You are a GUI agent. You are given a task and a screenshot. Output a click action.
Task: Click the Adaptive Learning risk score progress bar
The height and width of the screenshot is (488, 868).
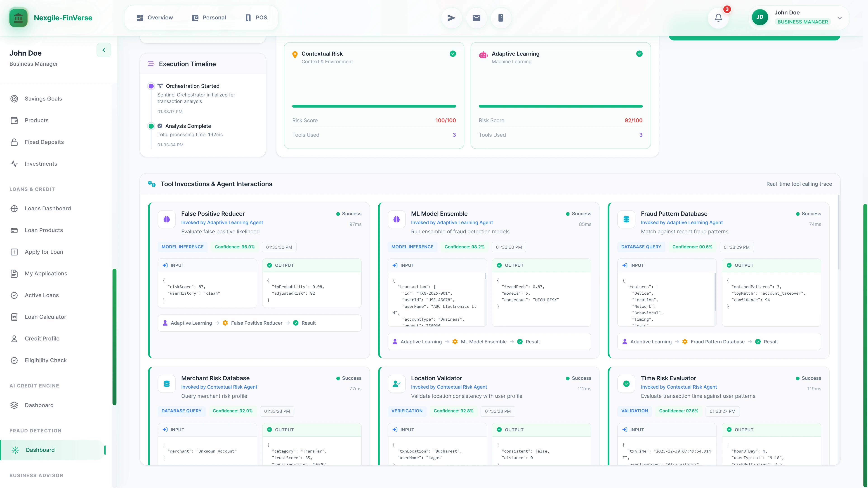pos(560,106)
